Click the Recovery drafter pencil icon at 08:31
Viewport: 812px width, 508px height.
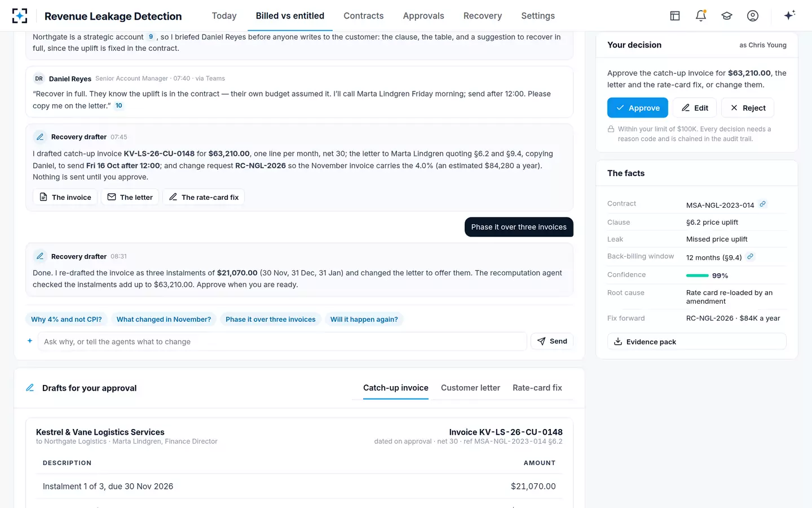tap(40, 256)
